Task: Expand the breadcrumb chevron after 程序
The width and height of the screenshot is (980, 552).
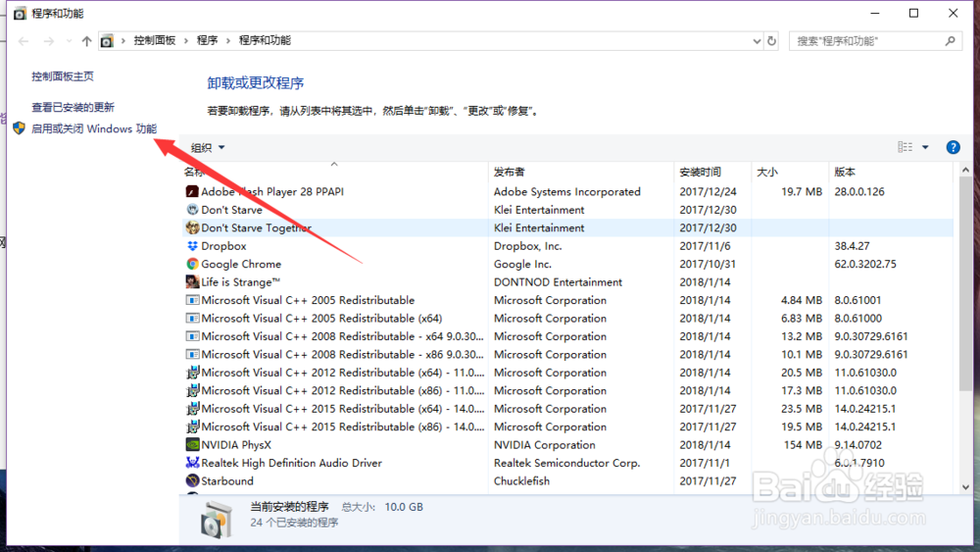Action: click(228, 40)
